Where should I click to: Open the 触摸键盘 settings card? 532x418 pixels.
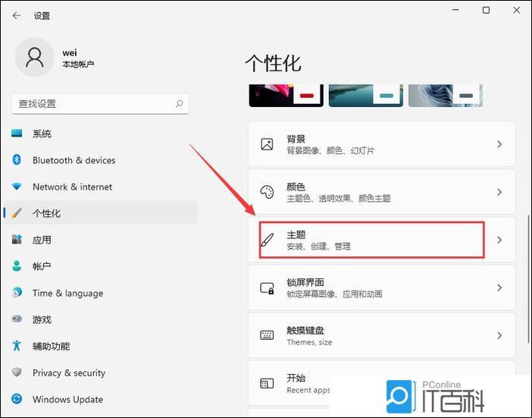pos(382,336)
